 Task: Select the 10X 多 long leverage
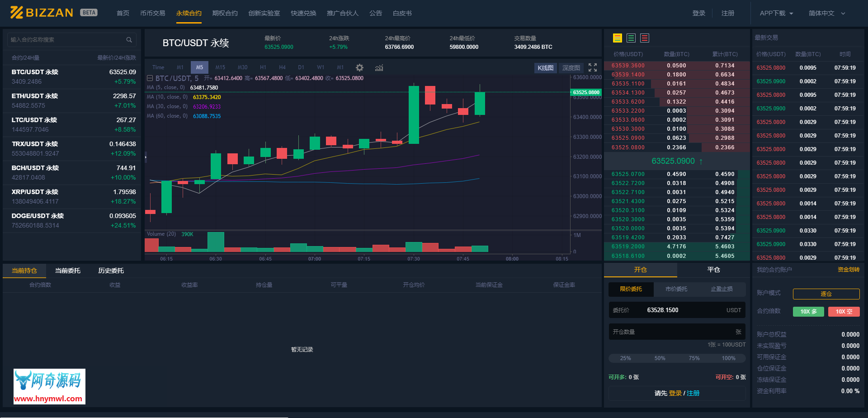(808, 312)
